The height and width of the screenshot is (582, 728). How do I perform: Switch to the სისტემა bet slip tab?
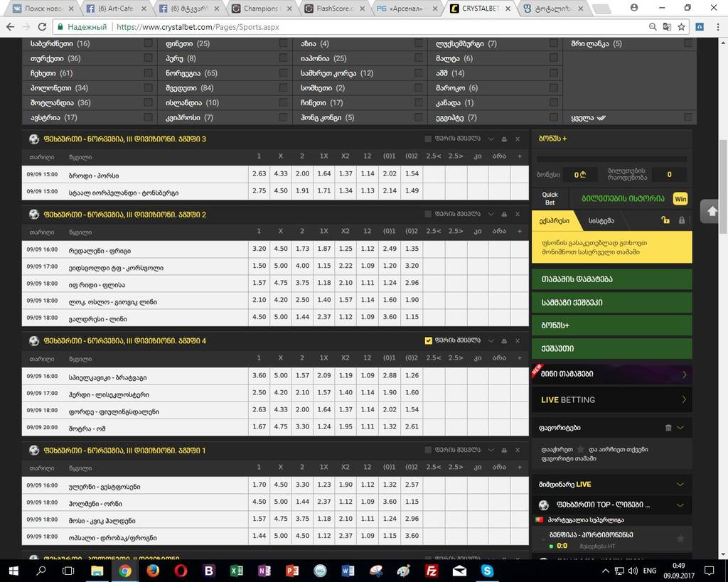601,221
